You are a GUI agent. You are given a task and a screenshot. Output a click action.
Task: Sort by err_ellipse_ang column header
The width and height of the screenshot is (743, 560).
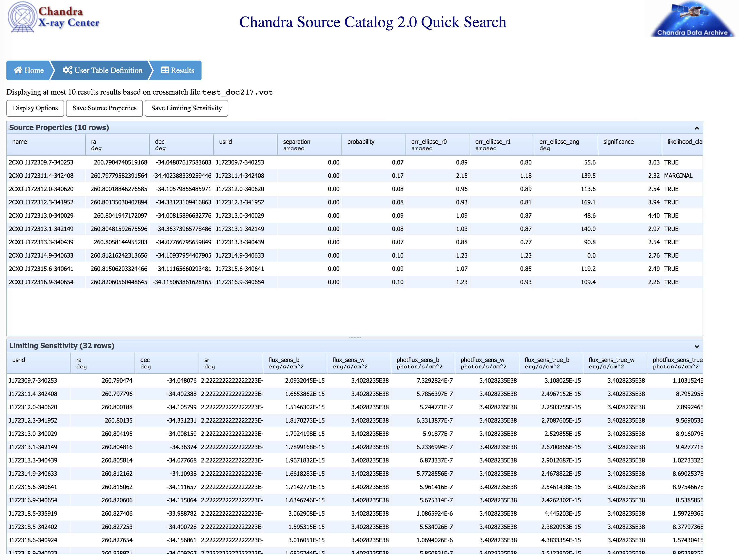(566, 145)
